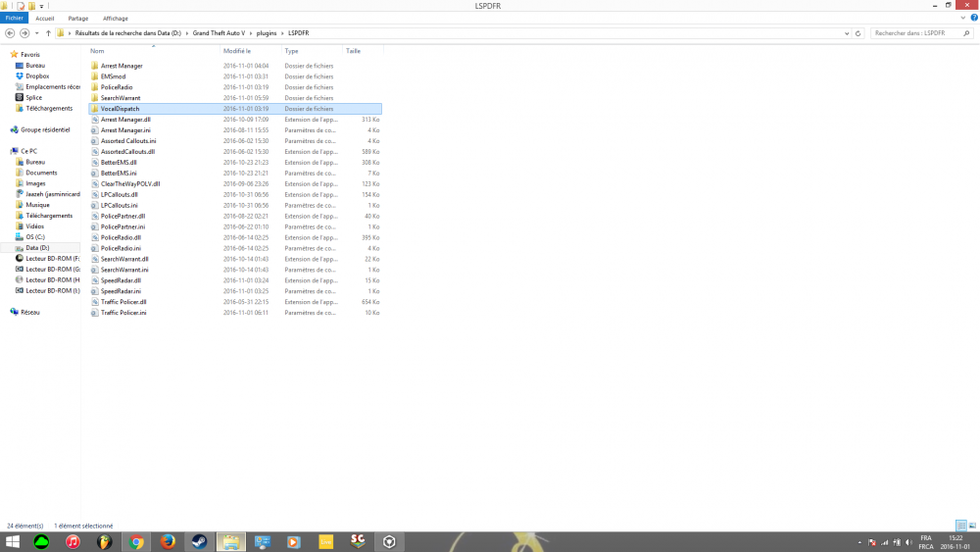Click the Grand Theft Auto V breadcrumb
980x552 pixels.
tap(219, 33)
